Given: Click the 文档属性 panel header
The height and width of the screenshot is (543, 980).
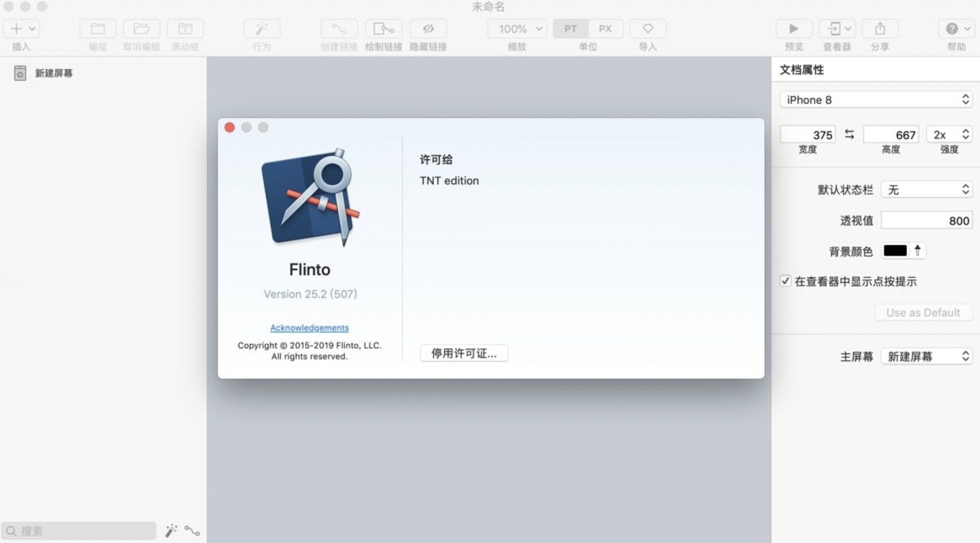Looking at the screenshot, I should coord(802,70).
